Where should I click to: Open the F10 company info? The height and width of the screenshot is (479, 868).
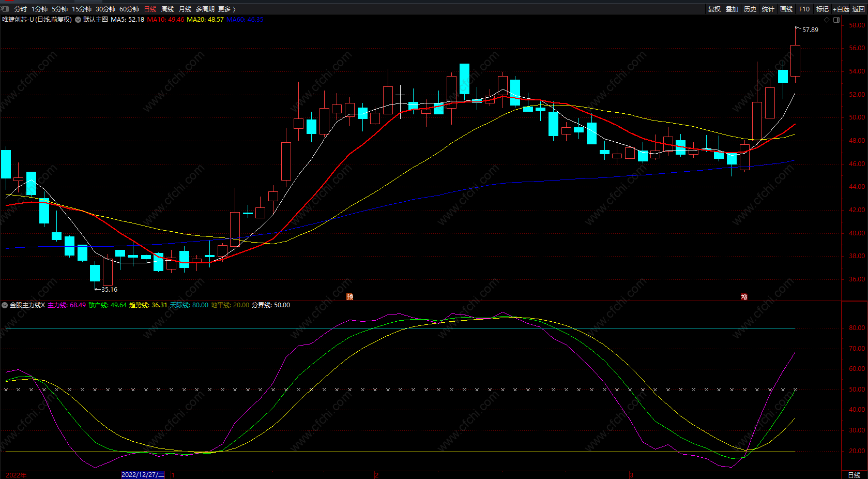tap(804, 9)
